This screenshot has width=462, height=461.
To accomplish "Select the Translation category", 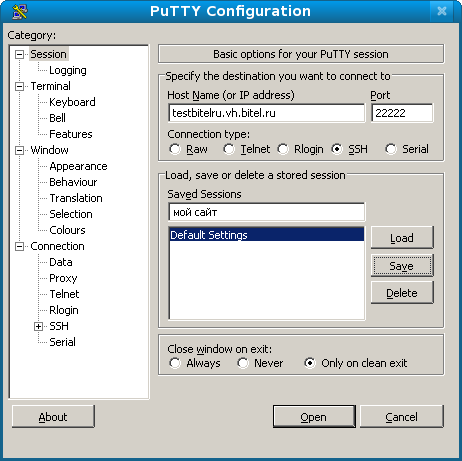I will pos(76,198).
